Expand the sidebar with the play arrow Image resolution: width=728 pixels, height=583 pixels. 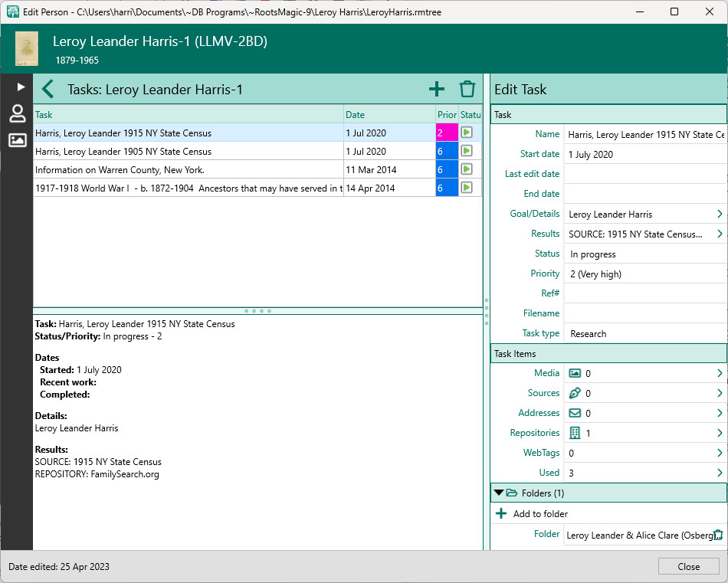click(21, 87)
